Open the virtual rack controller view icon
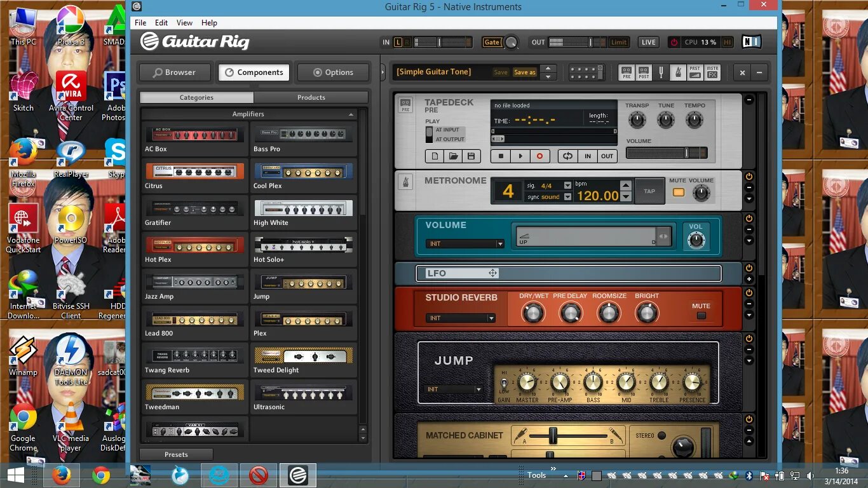The height and width of the screenshot is (488, 868). (x=586, y=72)
